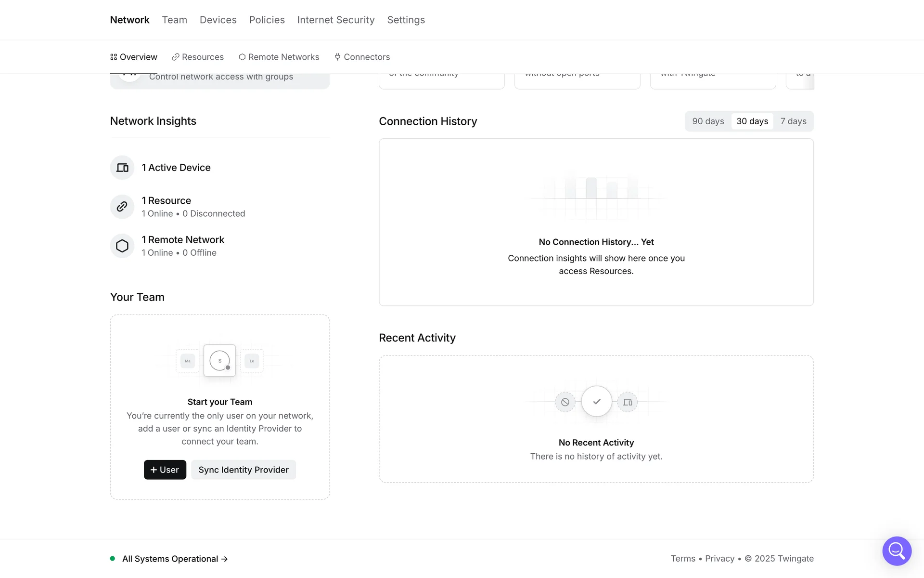
Task: Click Sync Identity Provider button
Action: 244,470
